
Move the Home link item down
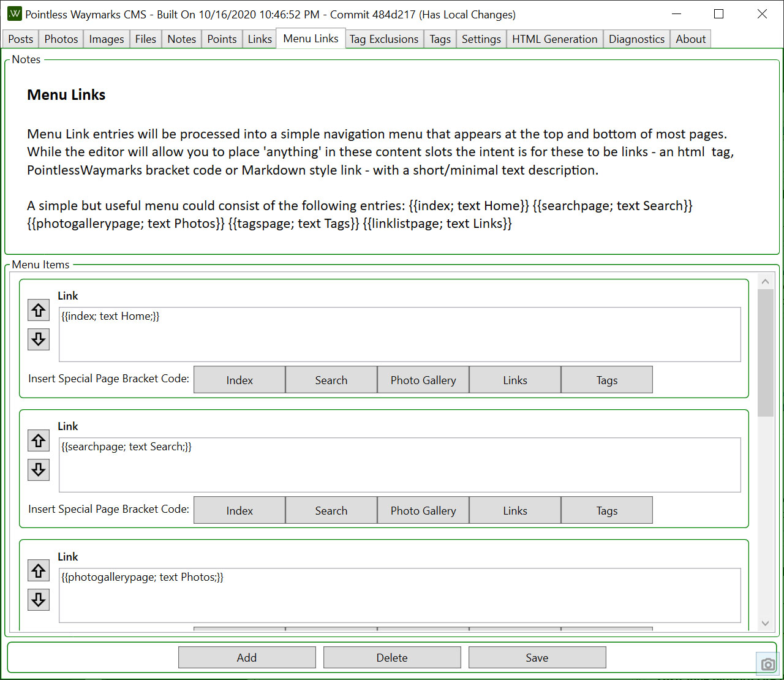[39, 339]
